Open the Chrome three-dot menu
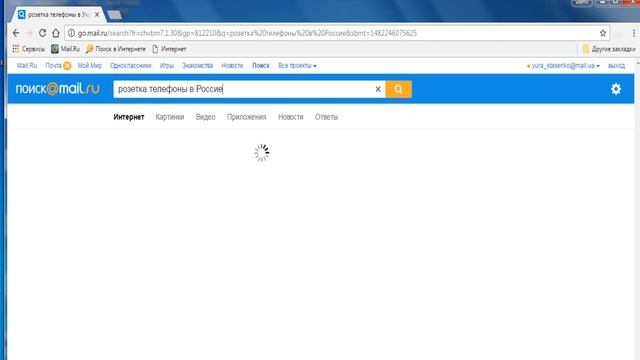 [633, 33]
